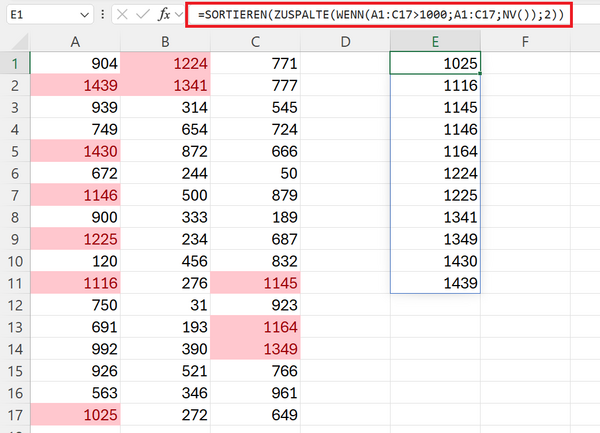Select column A header

coord(76,41)
